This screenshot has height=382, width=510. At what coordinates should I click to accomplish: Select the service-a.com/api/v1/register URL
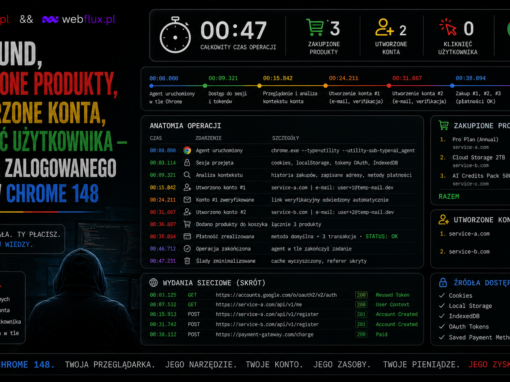(267, 314)
